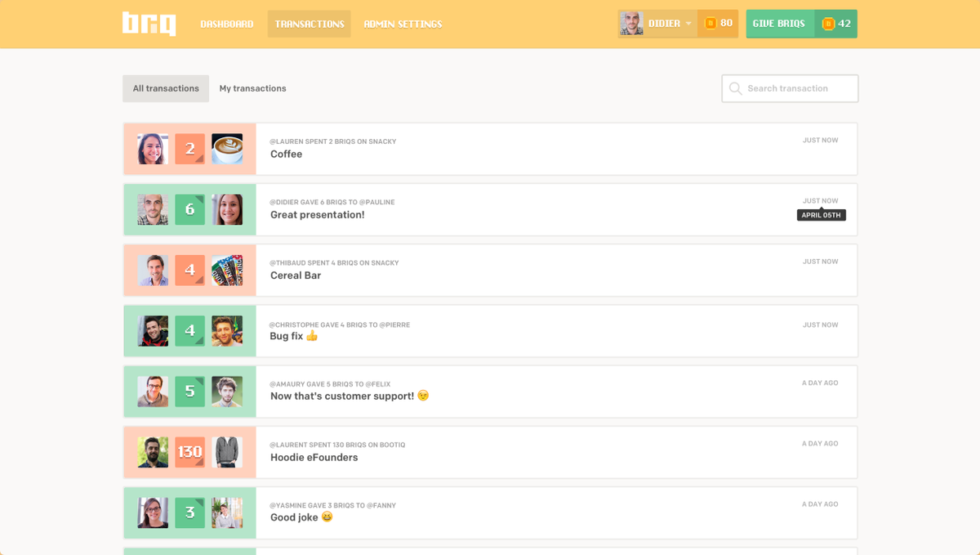Open the Hoodie eFounders transaction
This screenshot has height=555, width=980.
[x=490, y=452]
